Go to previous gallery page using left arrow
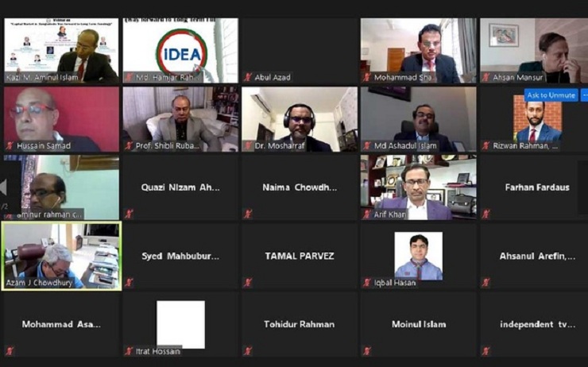This screenshot has width=588, height=367. pyautogui.click(x=3, y=187)
